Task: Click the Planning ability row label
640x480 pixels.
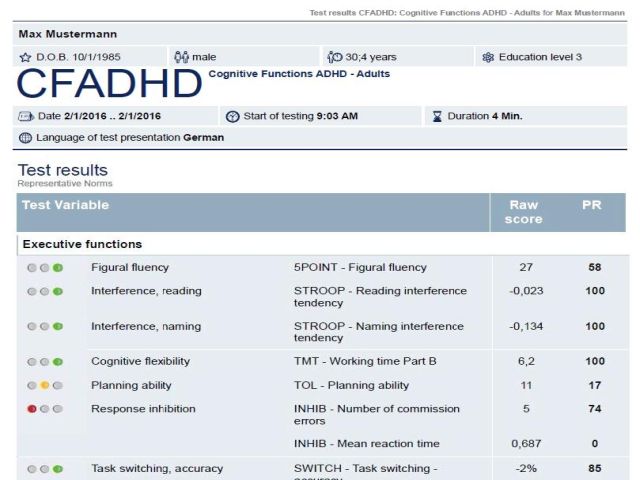Action: 131,385
